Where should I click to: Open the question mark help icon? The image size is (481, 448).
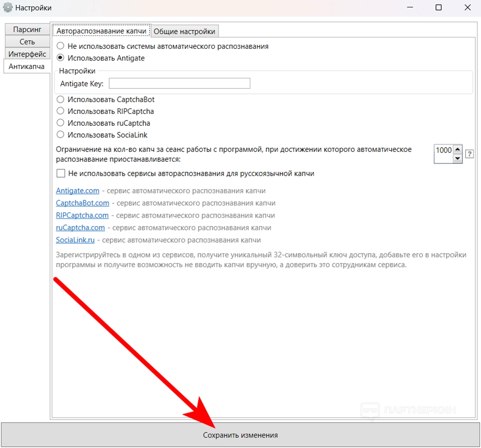[469, 154]
